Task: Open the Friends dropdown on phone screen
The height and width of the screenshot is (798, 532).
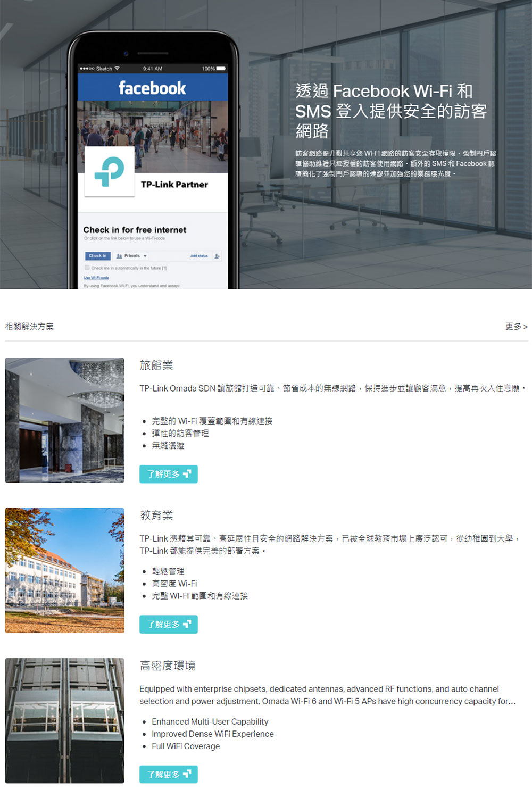Action: (x=131, y=256)
